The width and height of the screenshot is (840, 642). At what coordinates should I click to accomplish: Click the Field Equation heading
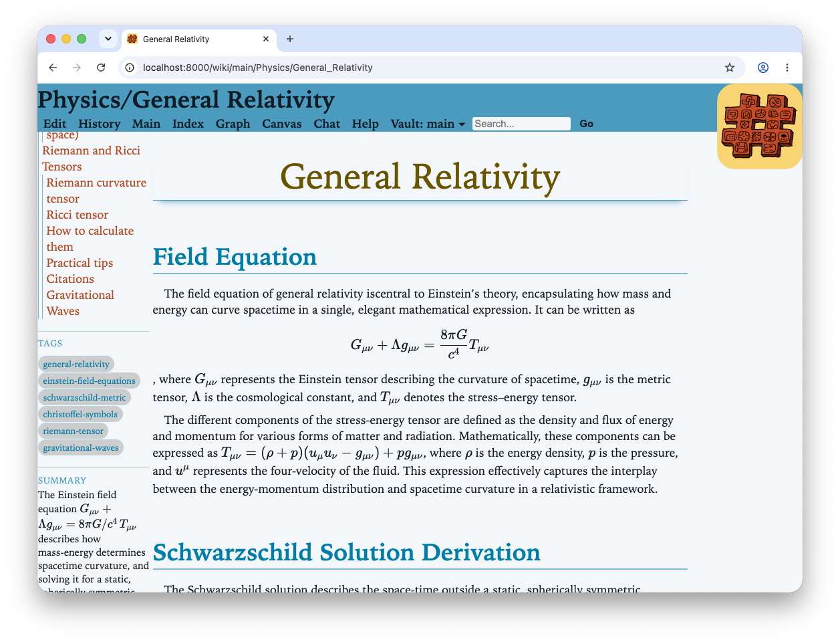coord(235,257)
